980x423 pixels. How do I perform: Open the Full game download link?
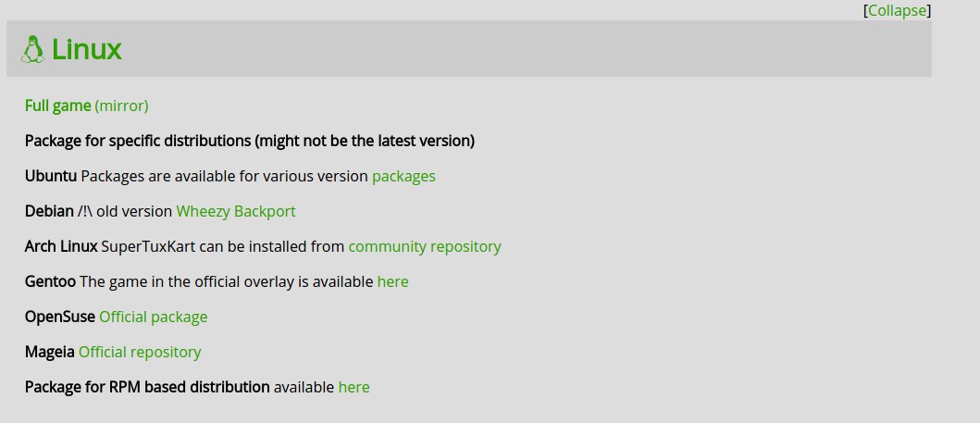tap(57, 106)
